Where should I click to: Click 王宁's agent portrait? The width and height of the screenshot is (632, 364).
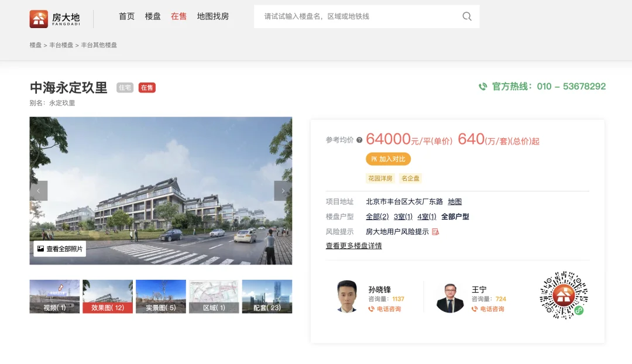pos(450,297)
